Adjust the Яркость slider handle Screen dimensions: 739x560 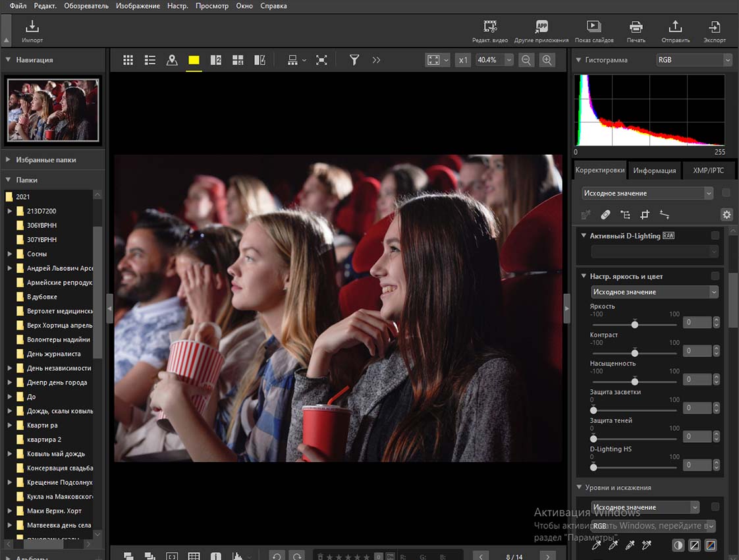634,324
